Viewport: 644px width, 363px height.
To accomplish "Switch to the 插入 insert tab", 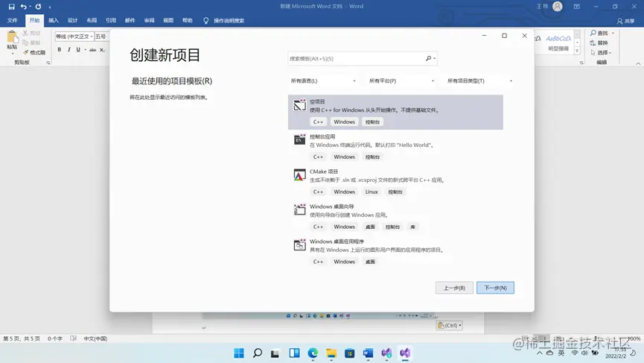I will point(54,21).
